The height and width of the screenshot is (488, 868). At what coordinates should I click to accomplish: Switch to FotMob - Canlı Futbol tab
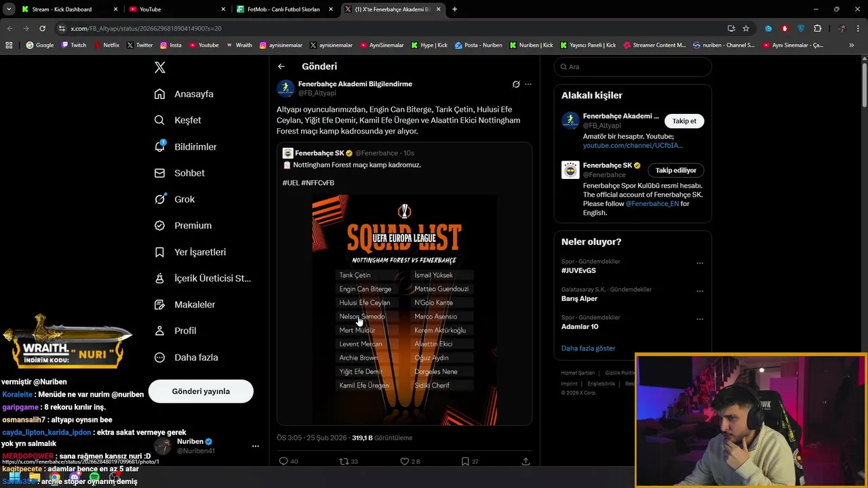(x=283, y=9)
